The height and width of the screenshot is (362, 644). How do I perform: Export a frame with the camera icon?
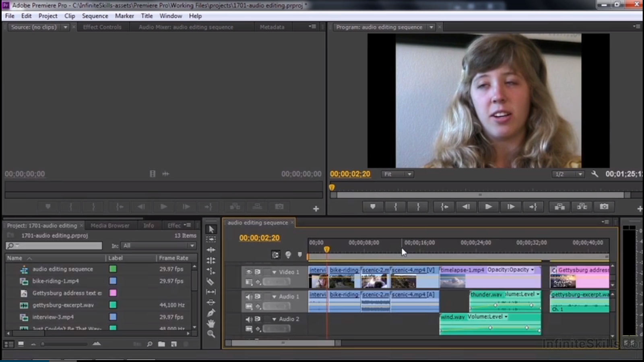point(604,207)
